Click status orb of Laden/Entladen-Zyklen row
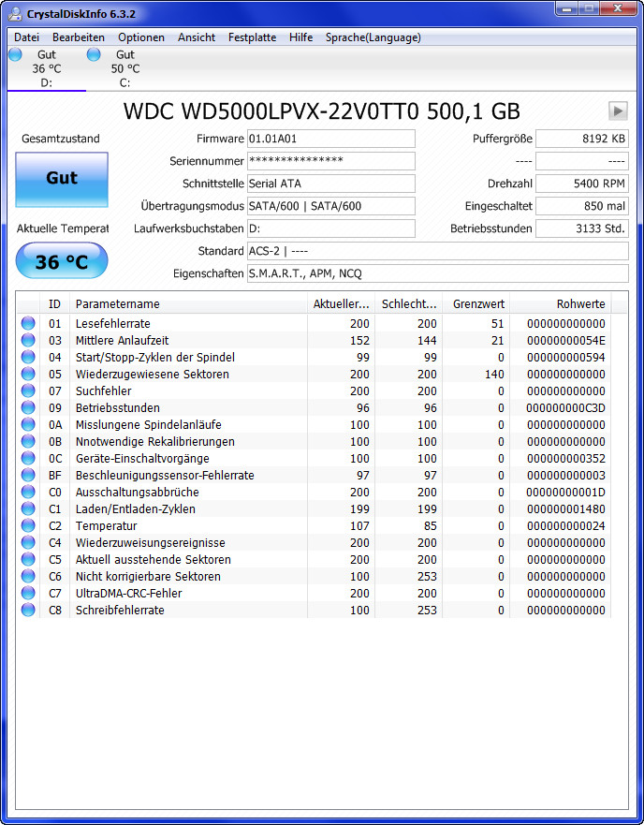The height and width of the screenshot is (825, 644). pyautogui.click(x=28, y=508)
